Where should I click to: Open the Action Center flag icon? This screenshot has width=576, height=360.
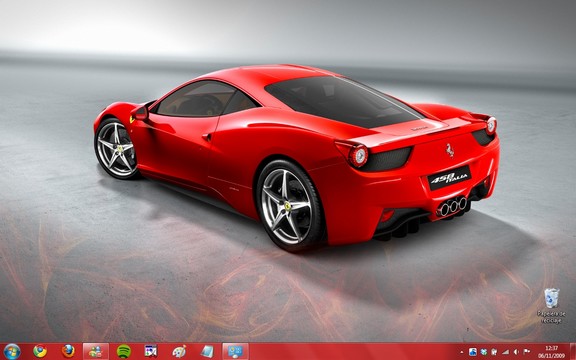point(526,352)
